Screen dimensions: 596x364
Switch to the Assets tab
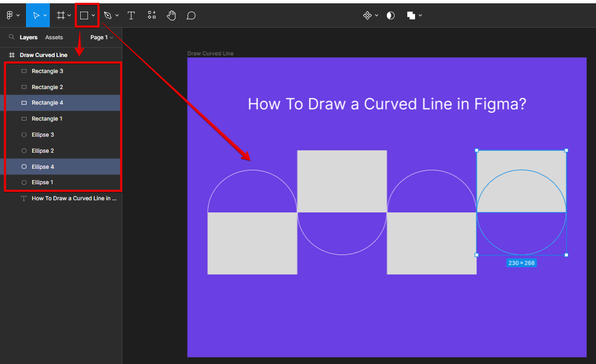point(54,38)
